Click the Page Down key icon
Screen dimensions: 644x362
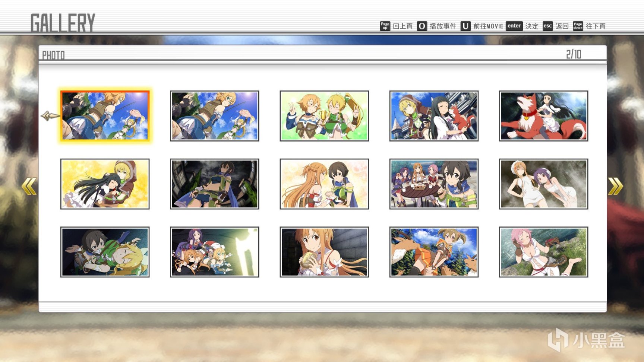click(x=578, y=26)
